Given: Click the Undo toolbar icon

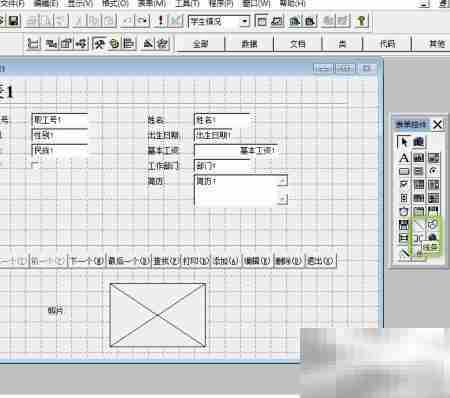Looking at the screenshot, I should pyautogui.click(x=127, y=21).
